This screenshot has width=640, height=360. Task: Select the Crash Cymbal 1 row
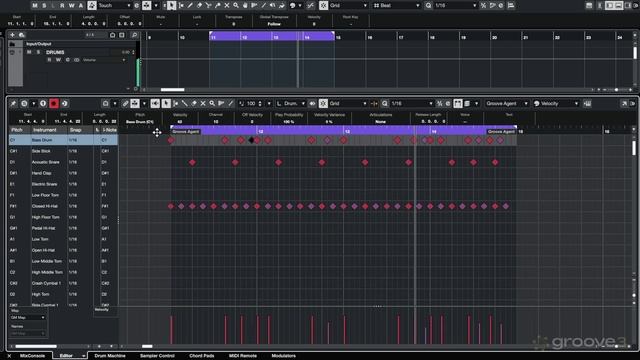[63, 283]
